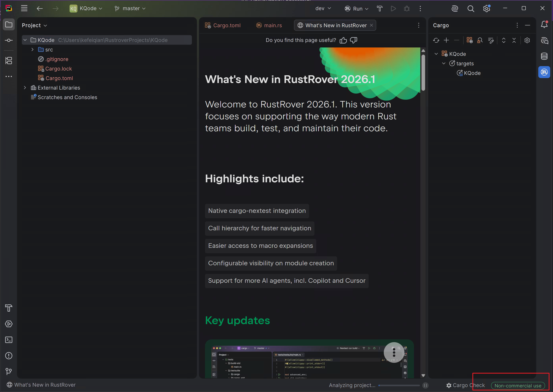Open the Notifications bell
The width and height of the screenshot is (553, 392).
(544, 24)
